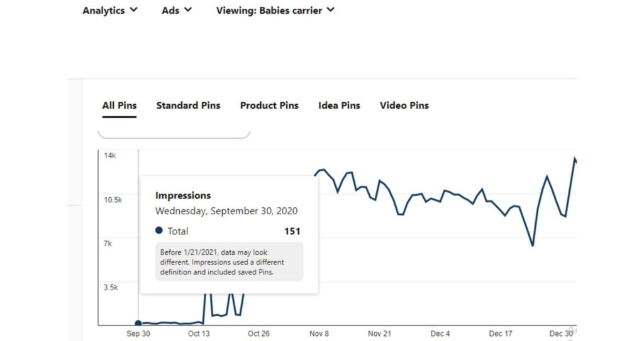Click the chevron arrow beside Ads
Screen dimensions: 644x341
pyautogui.click(x=188, y=10)
